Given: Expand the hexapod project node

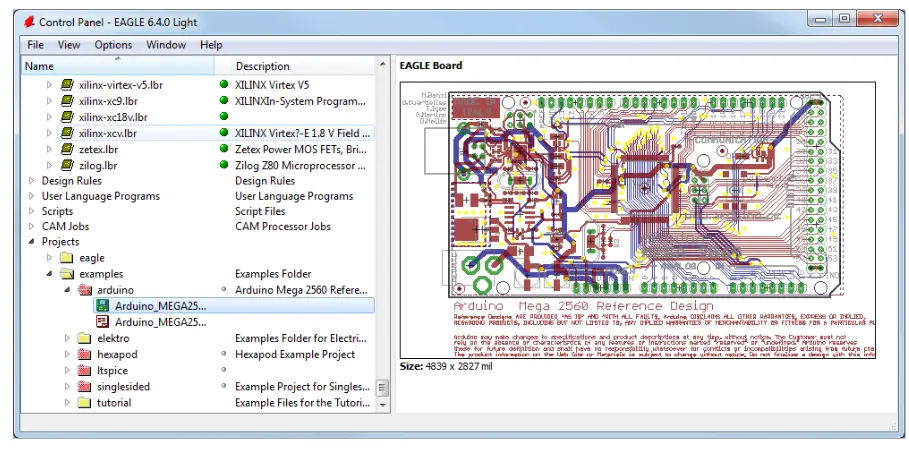Looking at the screenshot, I should [67, 354].
